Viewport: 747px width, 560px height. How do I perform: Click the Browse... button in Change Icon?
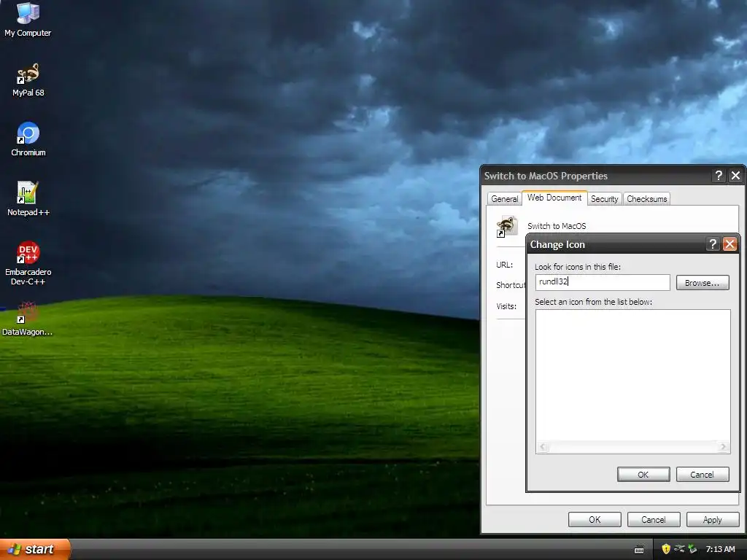703,283
